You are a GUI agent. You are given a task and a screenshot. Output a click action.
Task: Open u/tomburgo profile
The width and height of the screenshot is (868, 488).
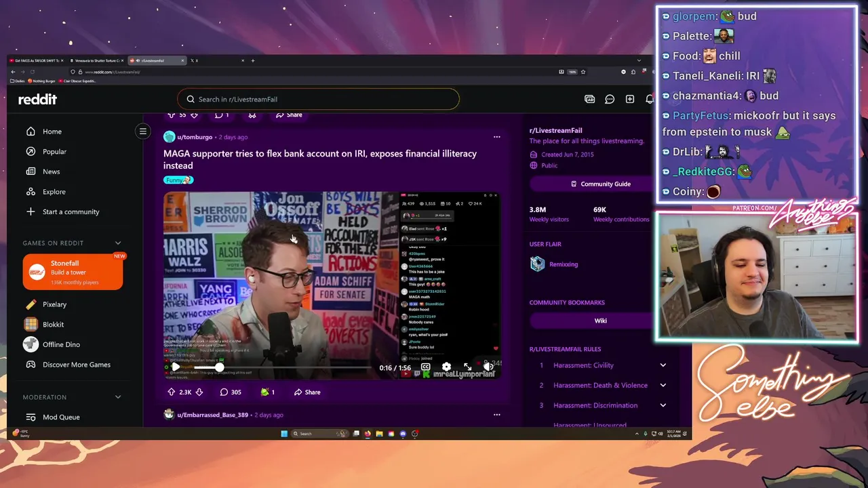pyautogui.click(x=195, y=137)
